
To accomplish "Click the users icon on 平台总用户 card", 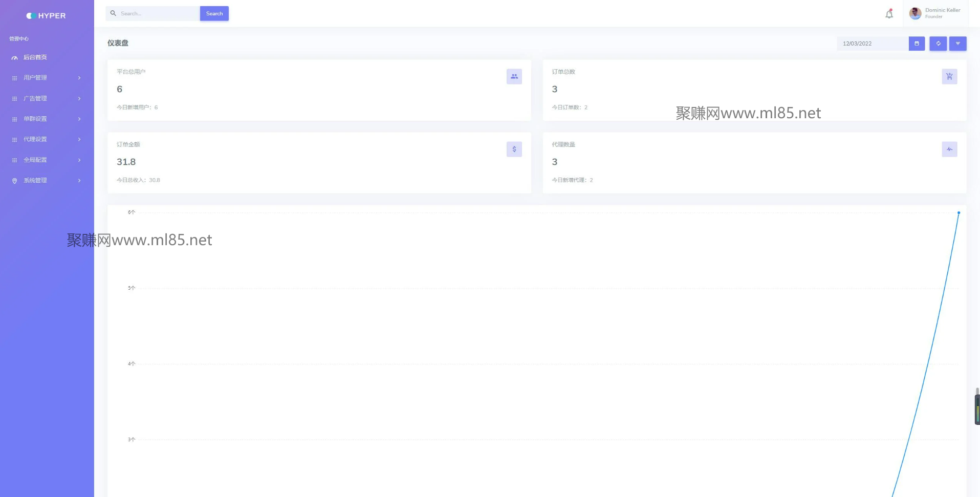I will coord(514,77).
